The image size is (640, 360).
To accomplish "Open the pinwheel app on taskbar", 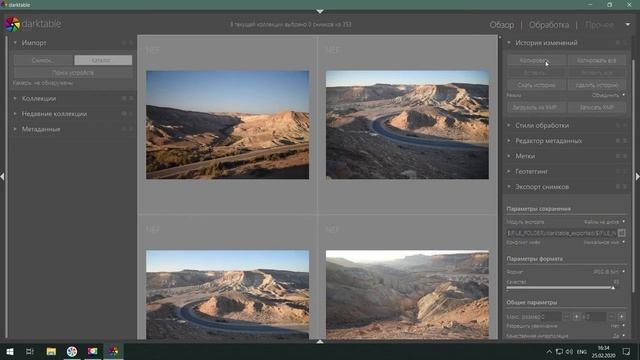I will click(72, 351).
